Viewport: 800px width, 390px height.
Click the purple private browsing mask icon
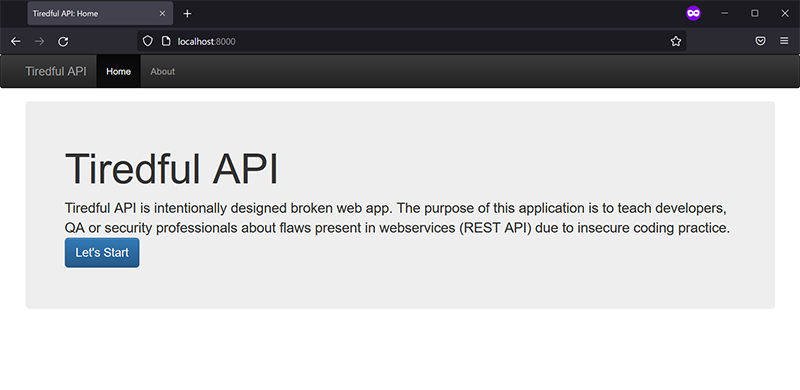693,14
